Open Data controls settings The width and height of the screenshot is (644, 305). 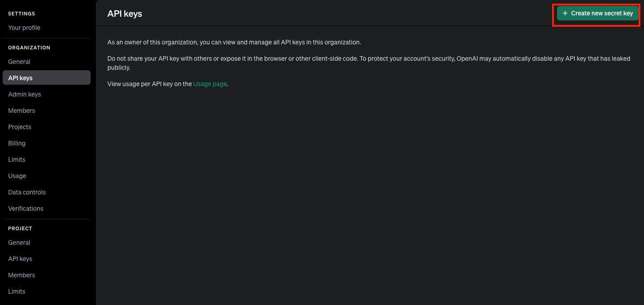click(27, 192)
